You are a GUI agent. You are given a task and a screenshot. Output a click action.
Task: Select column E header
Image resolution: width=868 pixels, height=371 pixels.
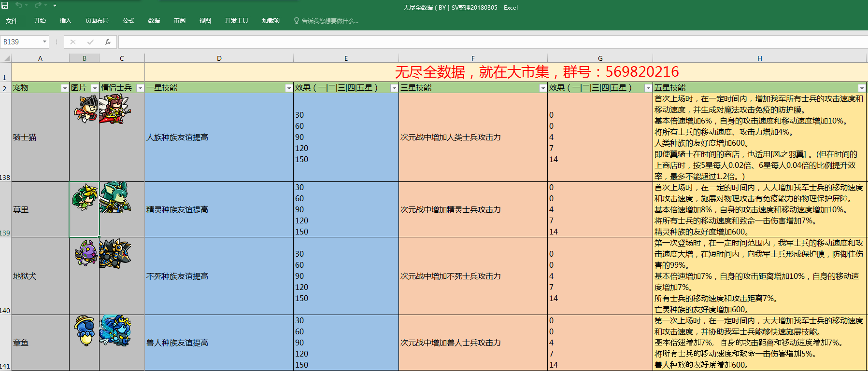click(x=346, y=58)
